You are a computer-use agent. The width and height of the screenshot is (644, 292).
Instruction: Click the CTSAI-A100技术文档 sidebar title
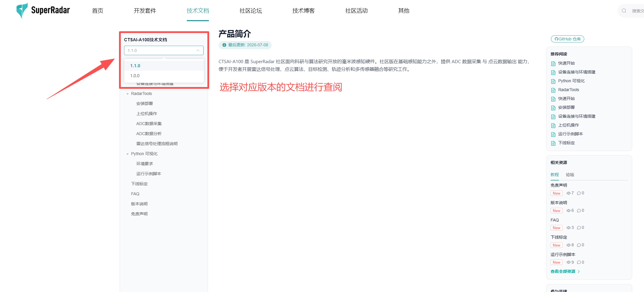[x=146, y=40]
